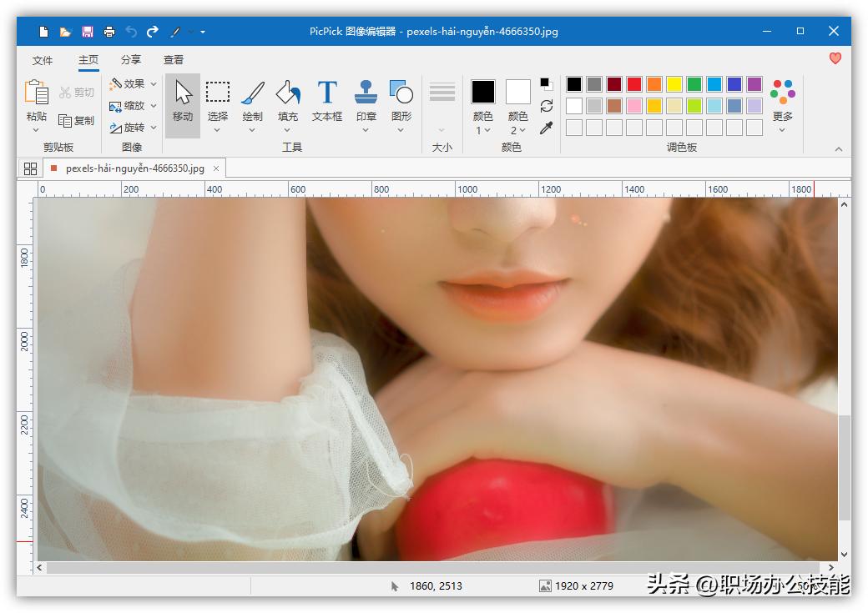Select the 文本框 text box tool
Image resolution: width=868 pixels, height=613 pixels.
327,102
